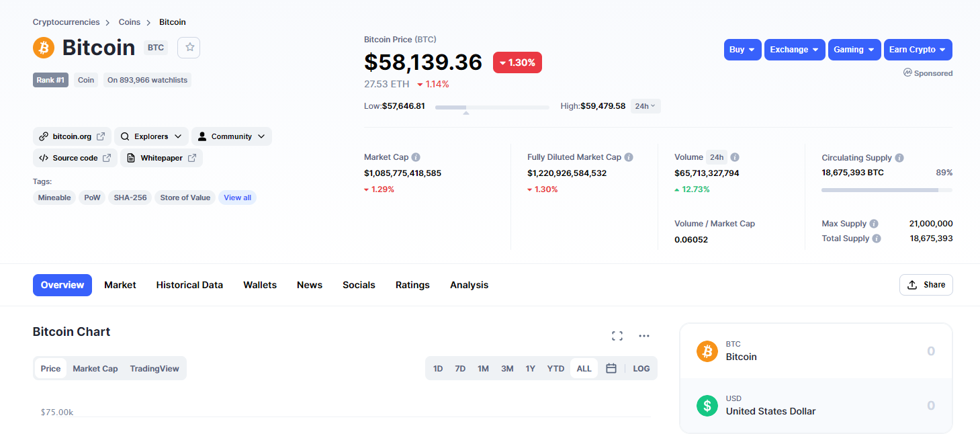980x438 pixels.
Task: Click the USD dollar icon in the converter
Action: point(707,405)
